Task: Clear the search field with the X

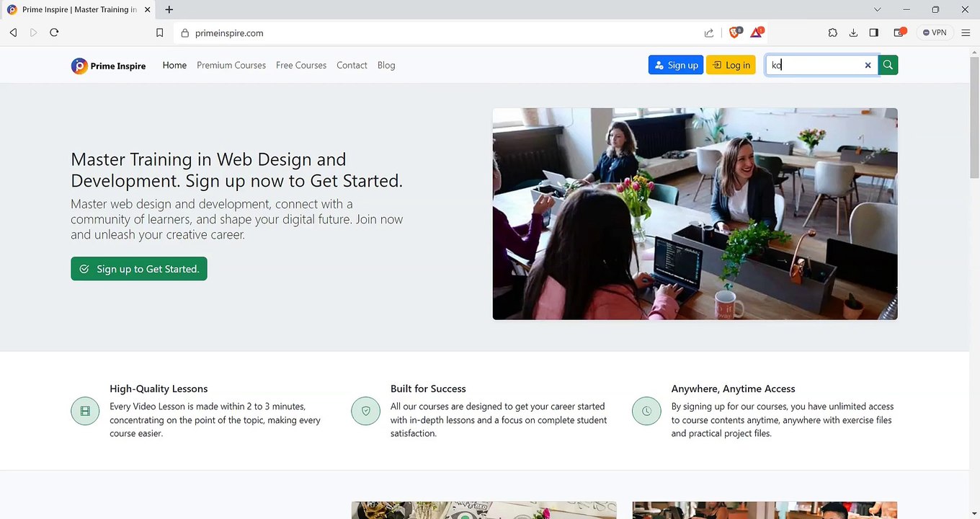Action: pyautogui.click(x=868, y=65)
